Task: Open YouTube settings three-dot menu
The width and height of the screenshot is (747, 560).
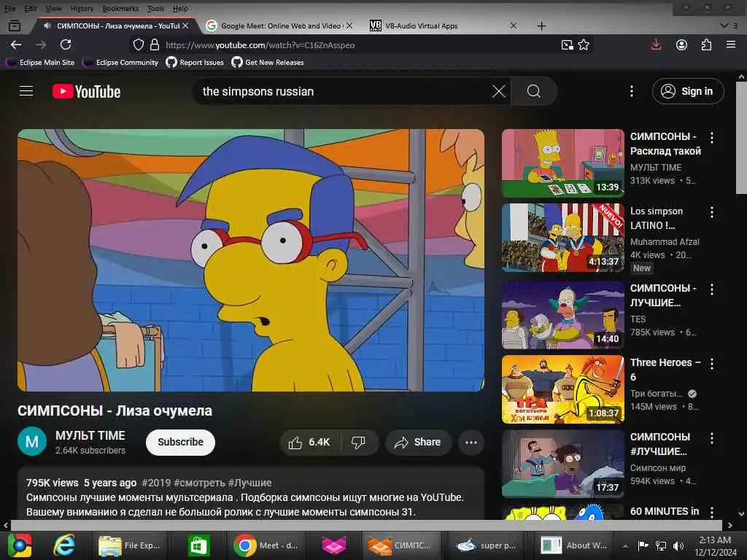Action: (x=632, y=91)
